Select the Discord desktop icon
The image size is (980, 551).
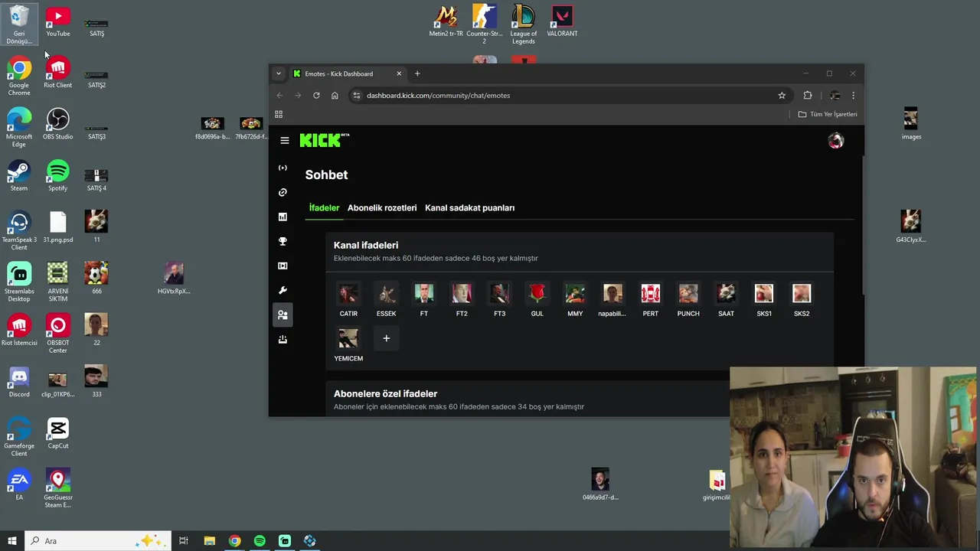tap(19, 381)
